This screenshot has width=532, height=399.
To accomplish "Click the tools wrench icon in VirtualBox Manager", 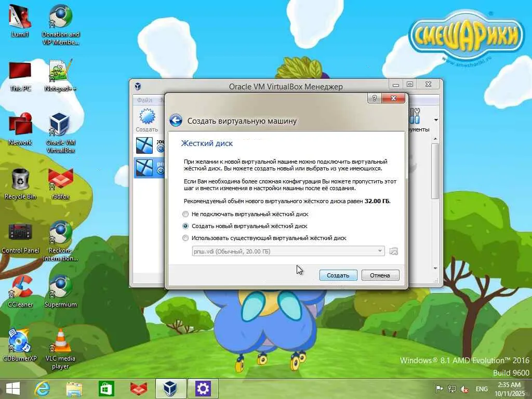I will [x=415, y=116].
